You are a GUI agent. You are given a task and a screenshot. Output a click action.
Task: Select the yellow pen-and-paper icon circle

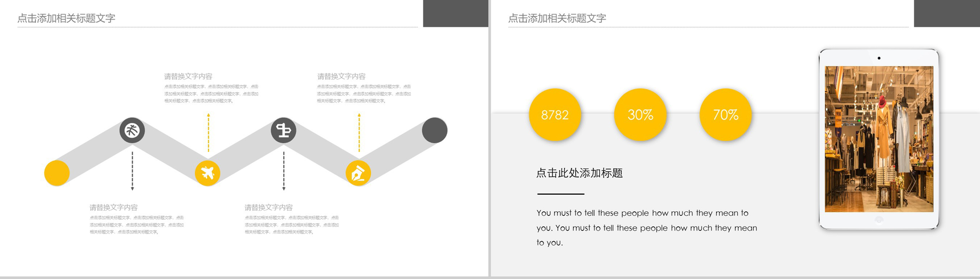[358, 173]
